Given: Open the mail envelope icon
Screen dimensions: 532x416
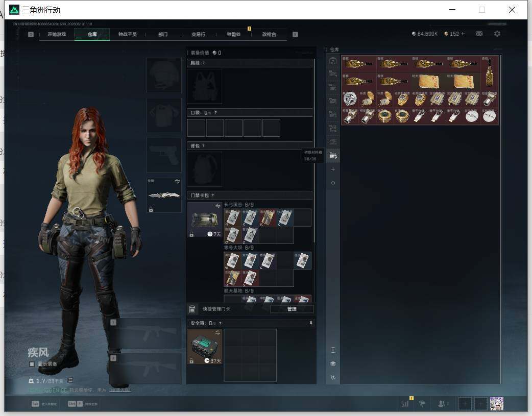Looking at the screenshot, I should coord(479,34).
